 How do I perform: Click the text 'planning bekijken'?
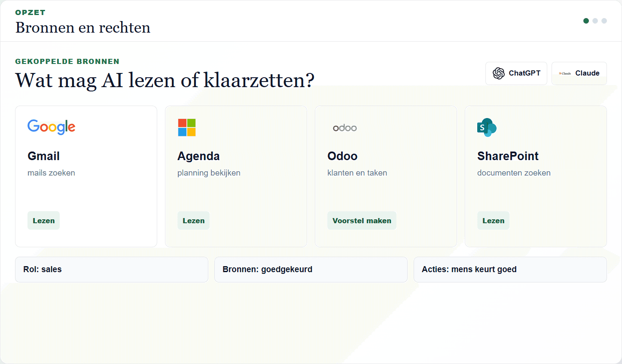[x=209, y=173]
